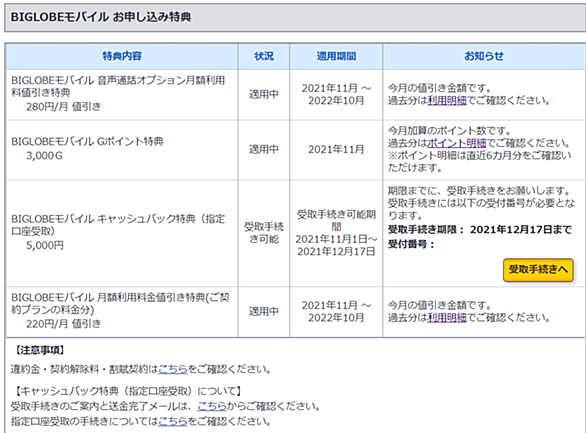Open こちら link for 指定口座受取の手続き
This screenshot has width=586, height=433.
coord(173,421)
